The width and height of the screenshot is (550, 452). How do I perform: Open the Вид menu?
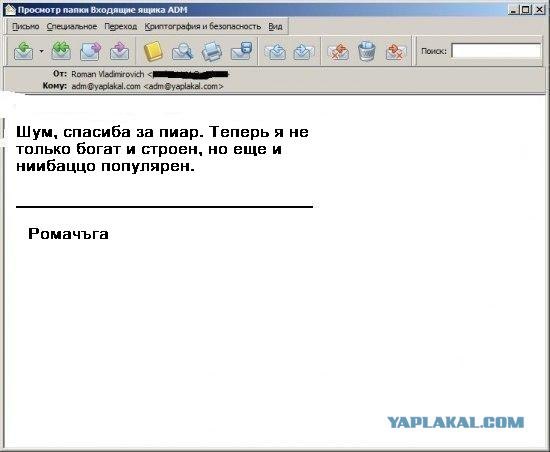(x=275, y=27)
